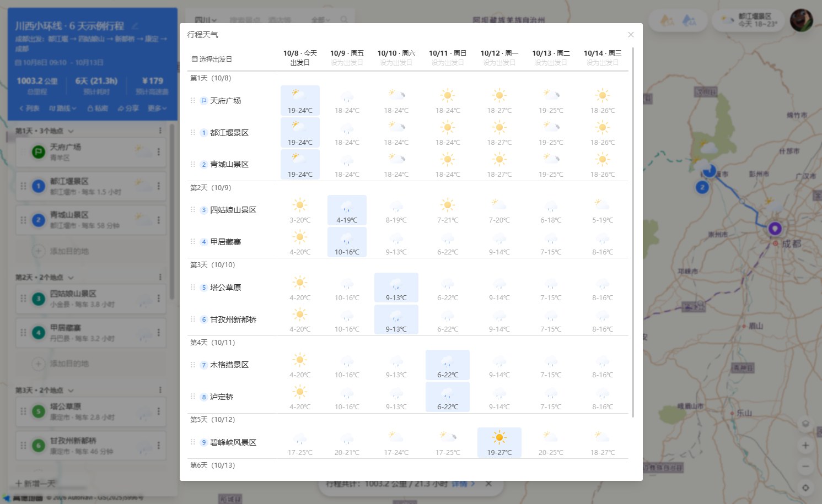Click the 选择出发日 calendar icon

[x=194, y=59]
